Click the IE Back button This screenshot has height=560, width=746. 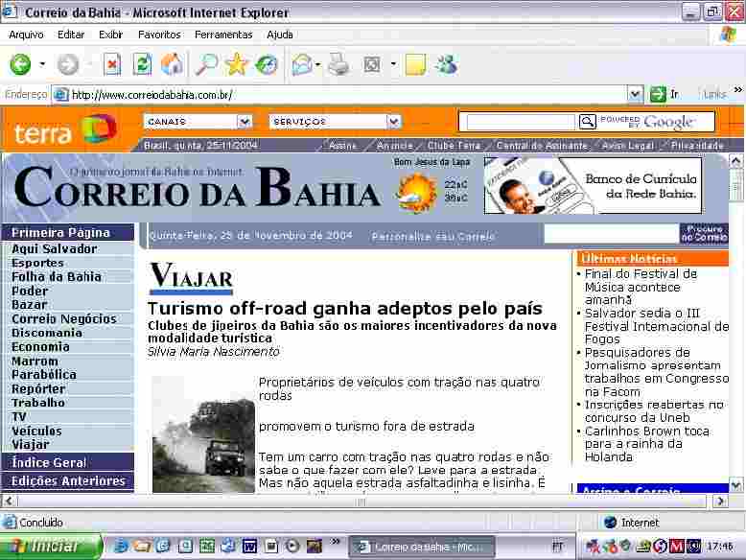coord(20,64)
